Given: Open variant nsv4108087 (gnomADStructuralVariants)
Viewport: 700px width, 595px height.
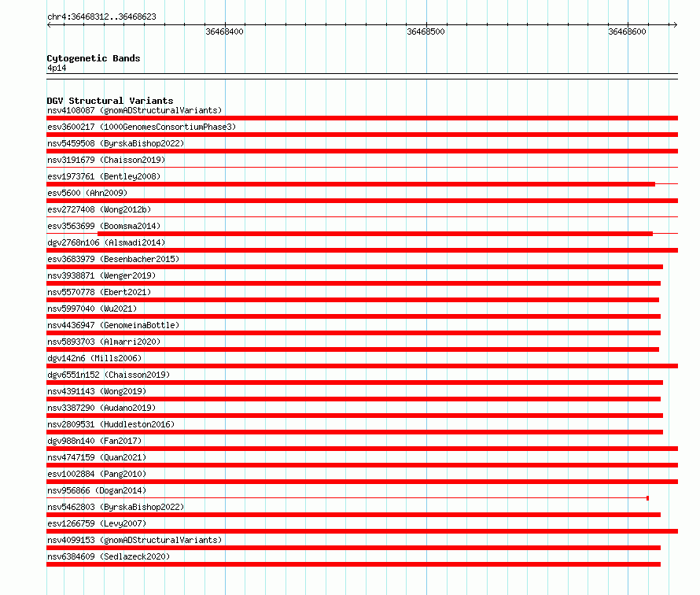Looking at the screenshot, I should tap(134, 110).
